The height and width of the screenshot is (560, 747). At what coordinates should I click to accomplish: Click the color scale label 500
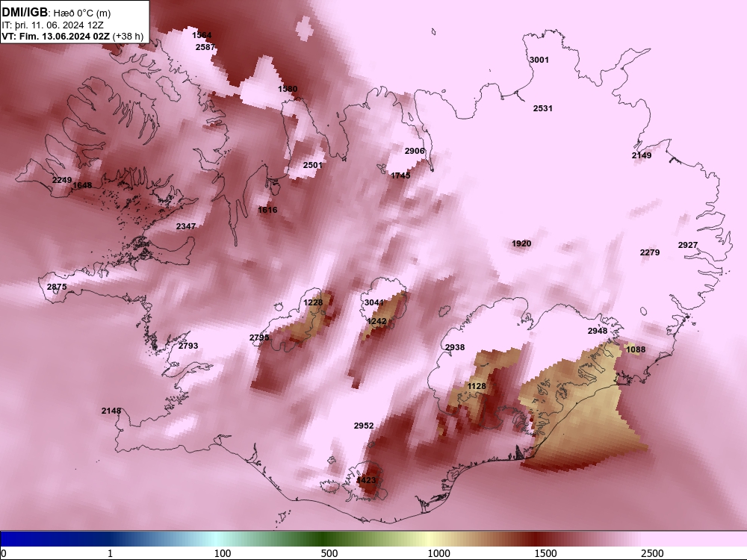329,553
